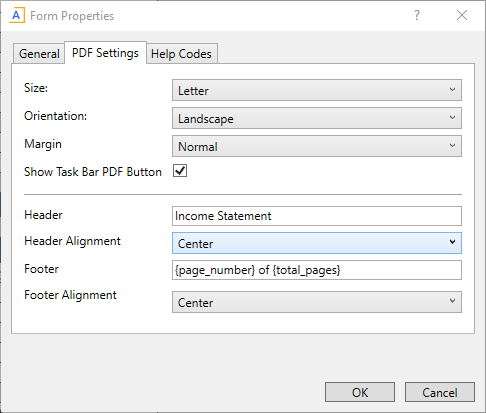The height and width of the screenshot is (413, 486).
Task: Click the Orientation dropdown chevron arrow
Action: pyautogui.click(x=452, y=118)
